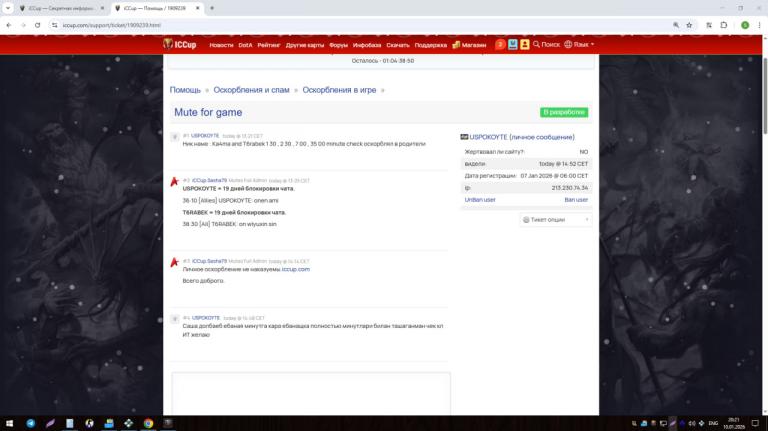The height and width of the screenshot is (431, 768).
Task: Open the ENG language indicator in tray
Action: [713, 423]
